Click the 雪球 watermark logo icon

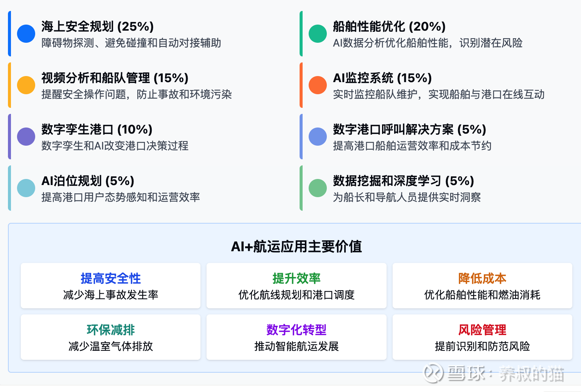(x=433, y=373)
